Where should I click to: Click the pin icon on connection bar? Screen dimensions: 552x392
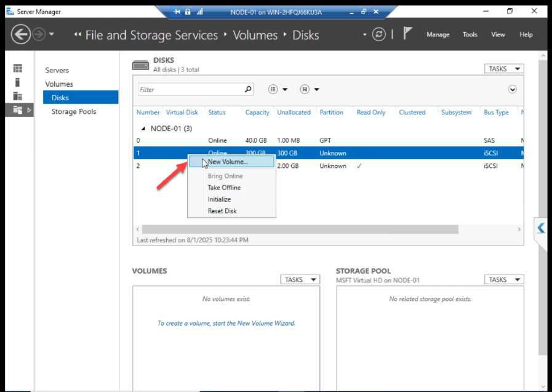(177, 12)
